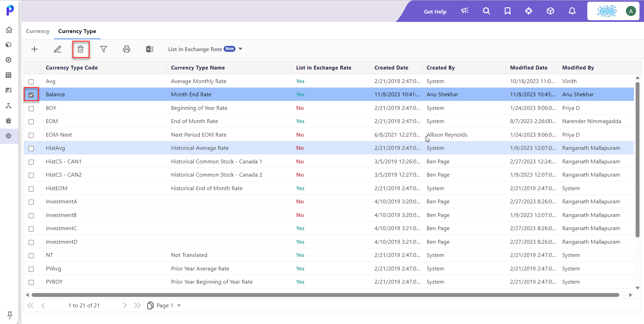Check the HistAvg row checkbox
The width and height of the screenshot is (644, 324).
click(31, 148)
